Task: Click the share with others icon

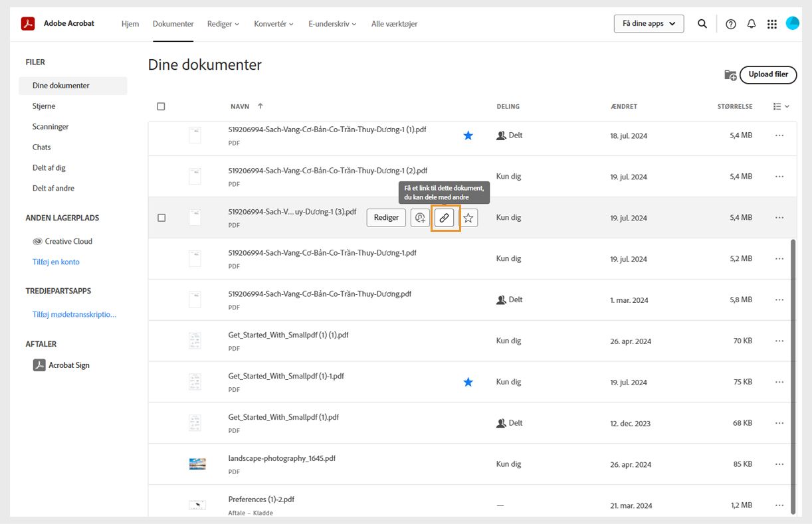Action: [x=420, y=218]
